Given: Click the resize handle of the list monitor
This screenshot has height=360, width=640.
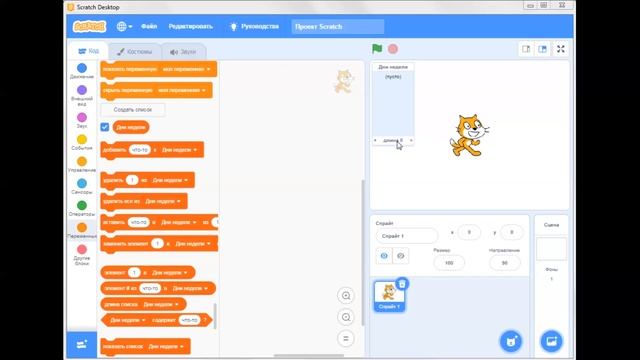Looking at the screenshot, I should [x=411, y=140].
